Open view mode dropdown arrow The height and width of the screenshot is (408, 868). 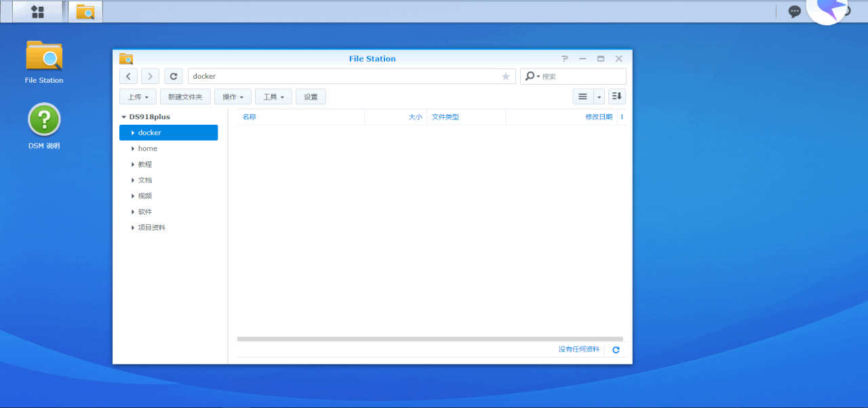[599, 97]
